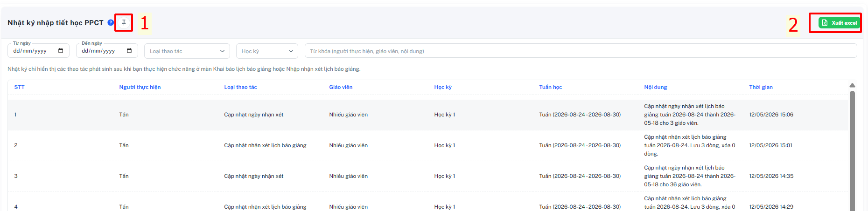Click Nhiều giáo viên in row 2

click(x=349, y=145)
